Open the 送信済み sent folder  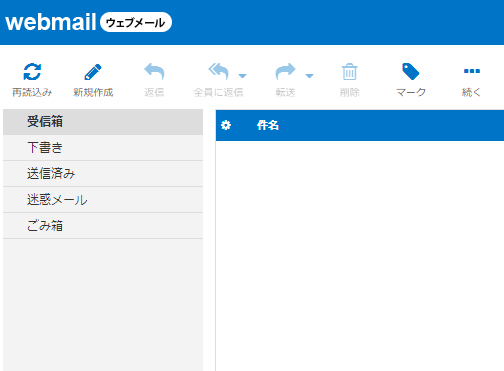[x=103, y=174]
